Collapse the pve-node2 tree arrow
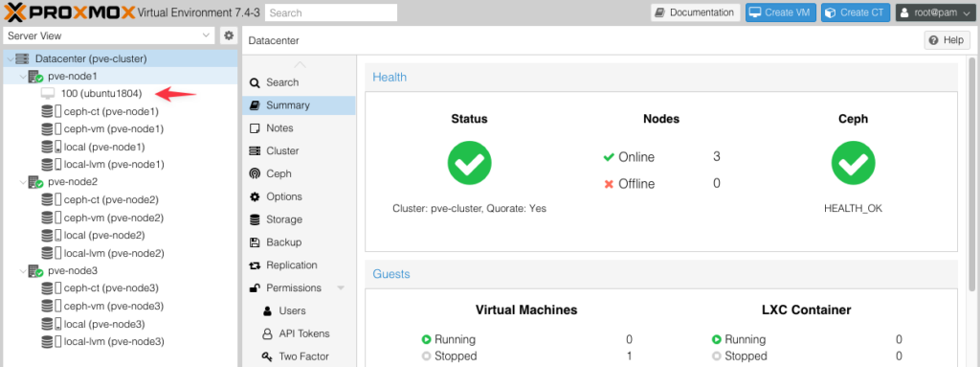 coord(23,182)
